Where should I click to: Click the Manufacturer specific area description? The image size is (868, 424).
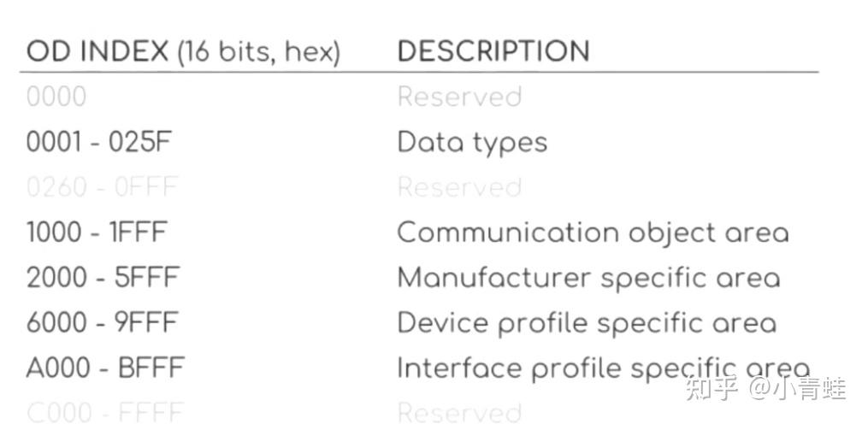click(x=588, y=278)
